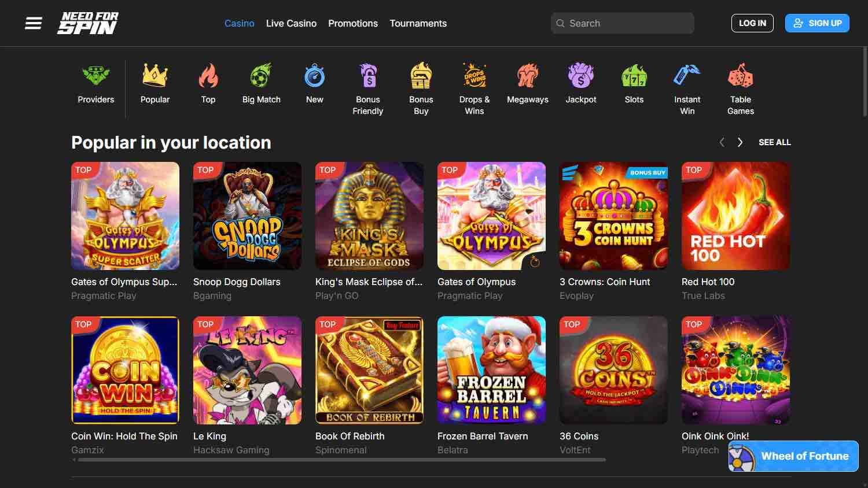Screen dimensions: 868x488
Task: Select the New stopwatch icon
Action: tap(315, 76)
